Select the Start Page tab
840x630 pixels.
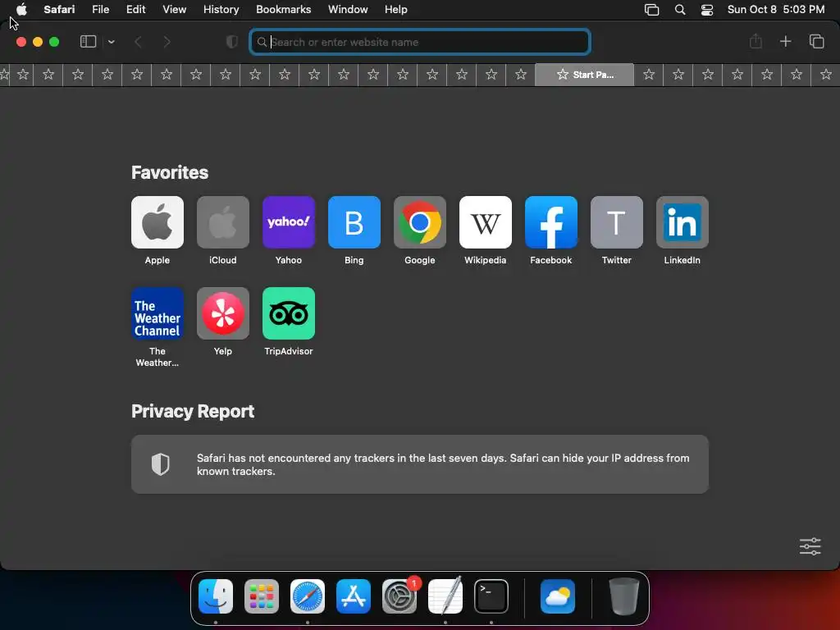tap(584, 75)
